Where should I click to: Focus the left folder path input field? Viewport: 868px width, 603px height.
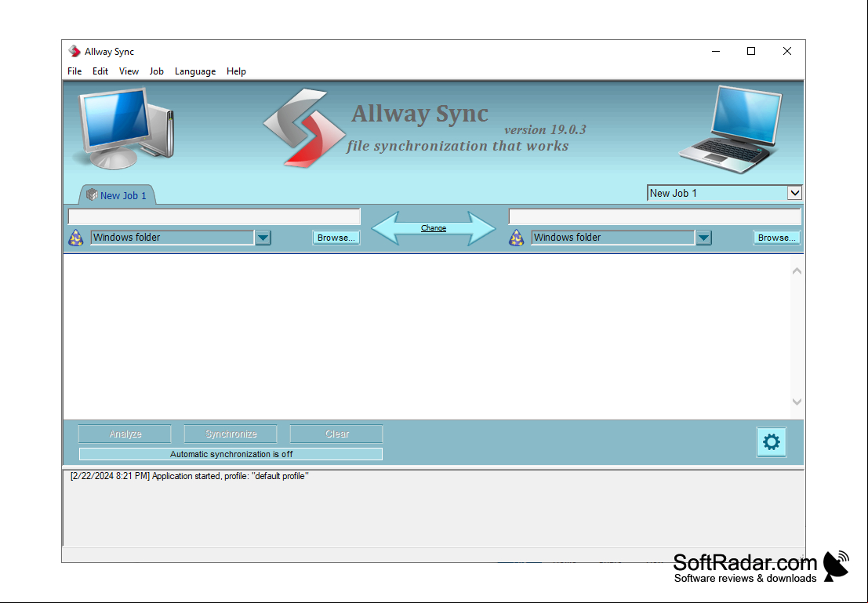[x=214, y=216]
